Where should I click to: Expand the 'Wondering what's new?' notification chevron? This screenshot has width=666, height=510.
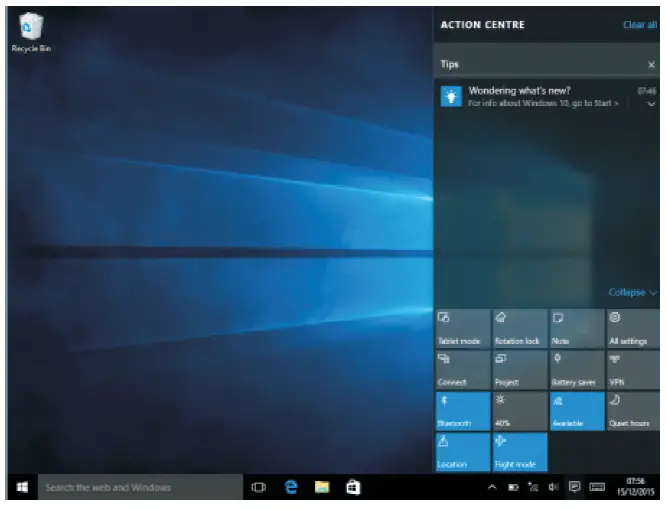click(651, 104)
